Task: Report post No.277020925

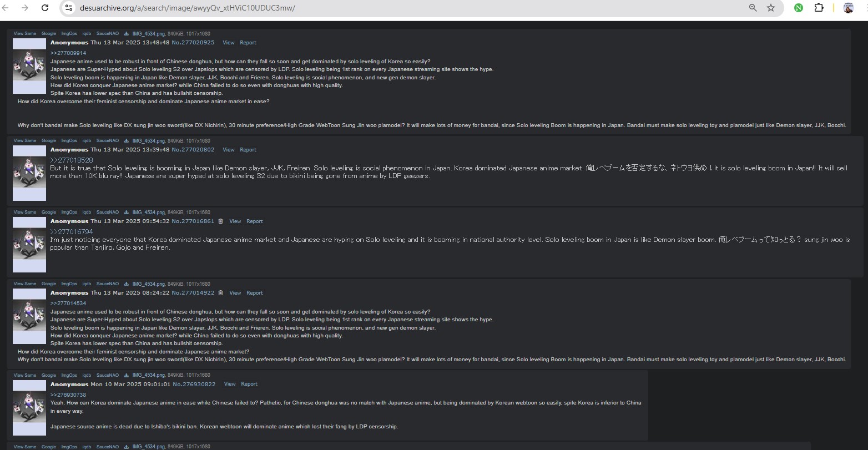Action: [248, 43]
